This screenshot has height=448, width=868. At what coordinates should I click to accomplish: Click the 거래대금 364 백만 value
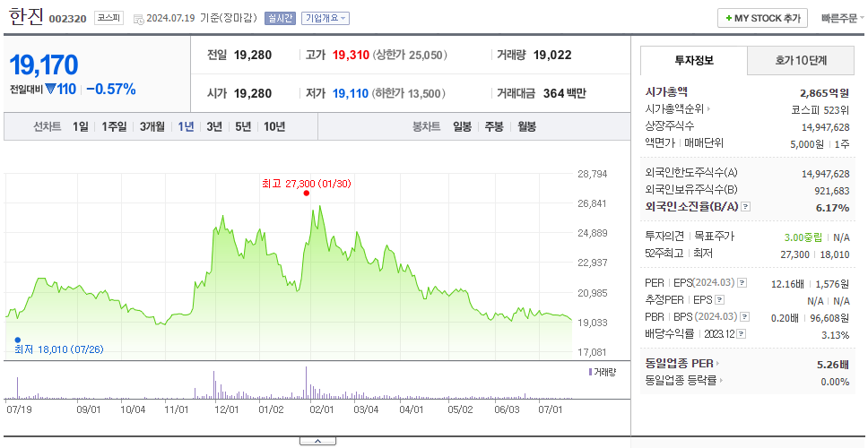[565, 93]
